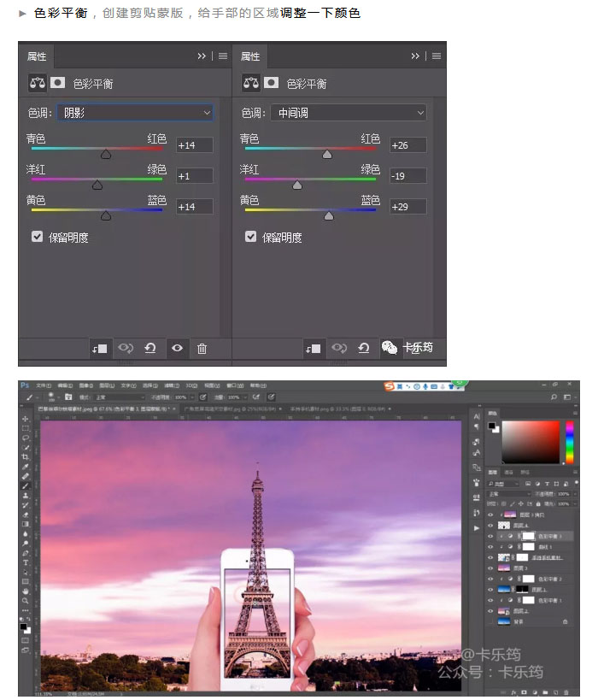Click the color balance scales icon in midtones panel
The width and height of the screenshot is (598, 700).
251,83
